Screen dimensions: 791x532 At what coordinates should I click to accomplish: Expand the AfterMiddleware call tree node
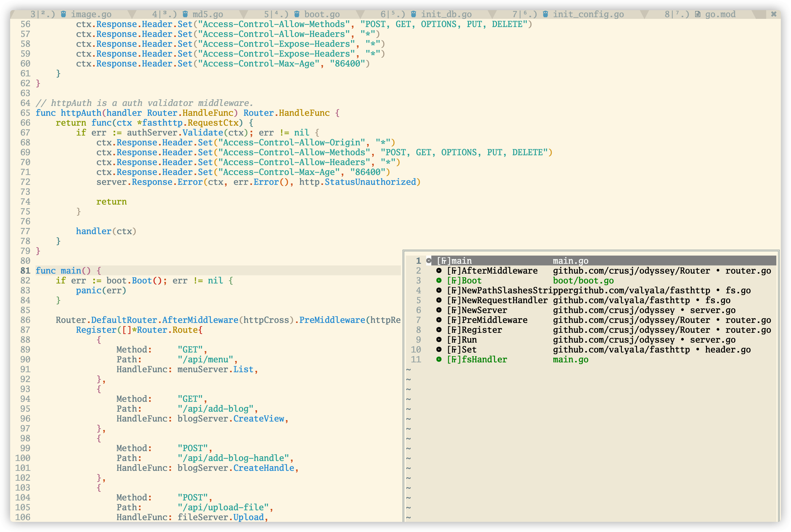tap(439, 271)
